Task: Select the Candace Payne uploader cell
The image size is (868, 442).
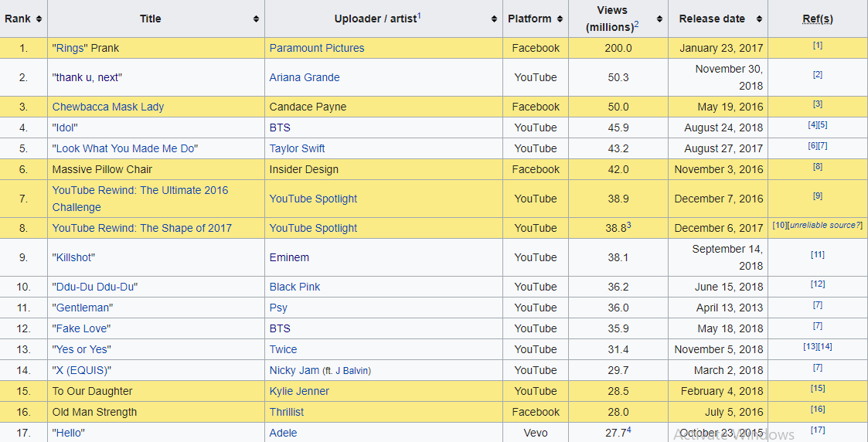Action: pos(383,107)
